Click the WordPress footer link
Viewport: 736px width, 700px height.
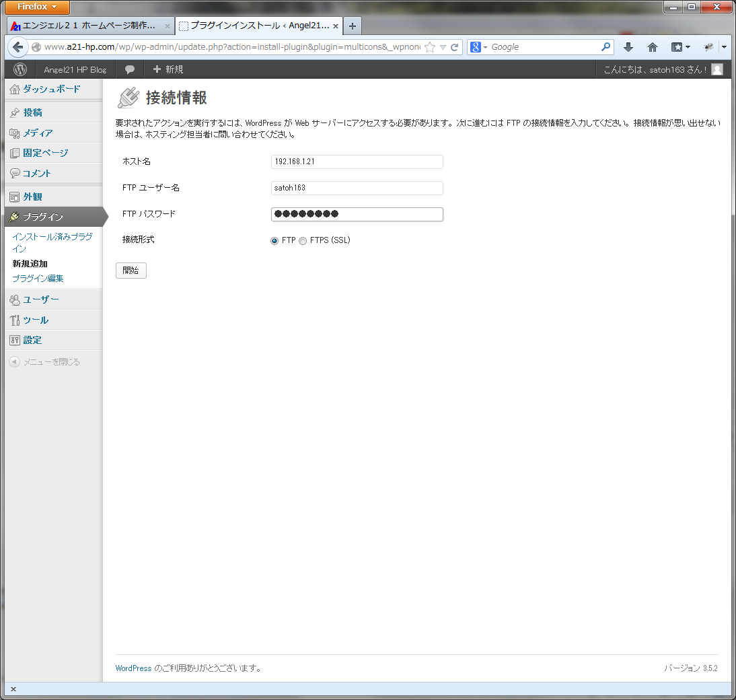[x=133, y=668]
